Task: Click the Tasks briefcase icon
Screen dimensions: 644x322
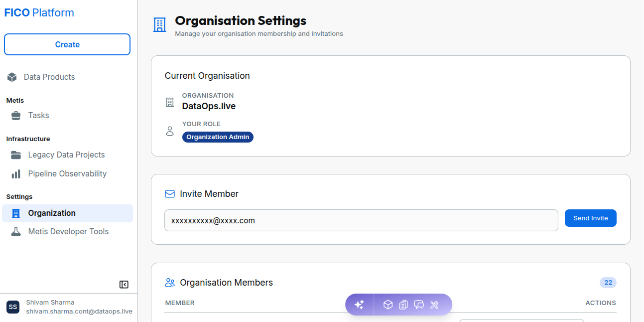Action: pos(16,116)
